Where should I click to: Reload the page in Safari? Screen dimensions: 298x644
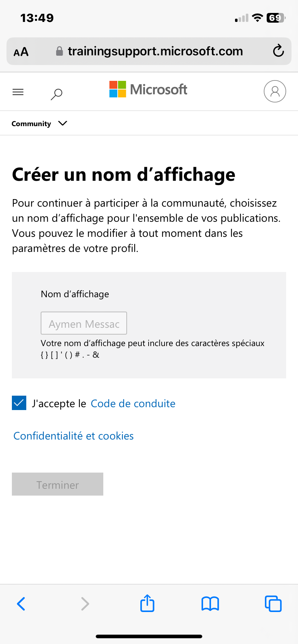point(279,51)
